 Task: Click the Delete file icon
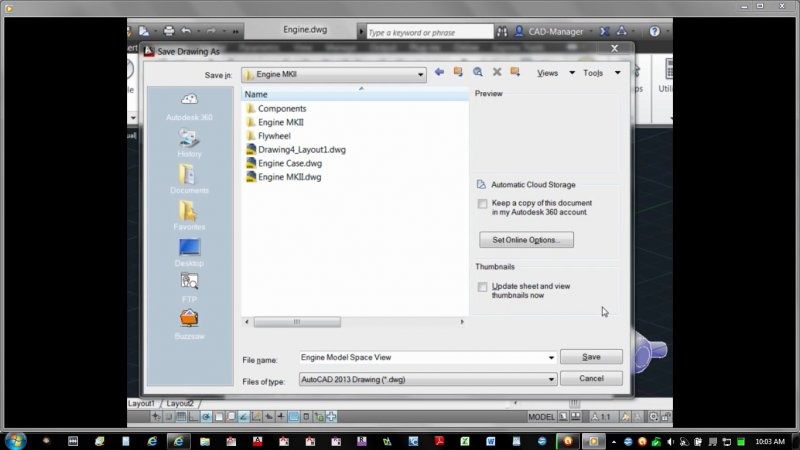pos(496,72)
